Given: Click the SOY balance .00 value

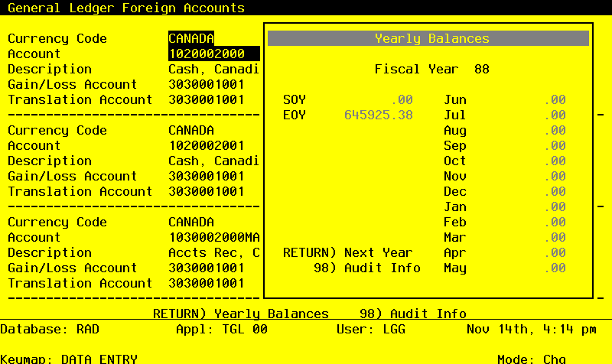Looking at the screenshot, I should 402,100.
